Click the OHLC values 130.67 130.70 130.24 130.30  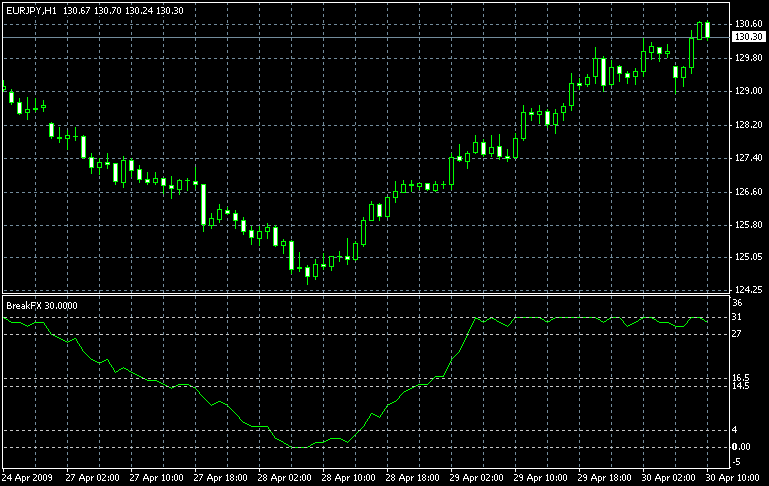point(123,11)
